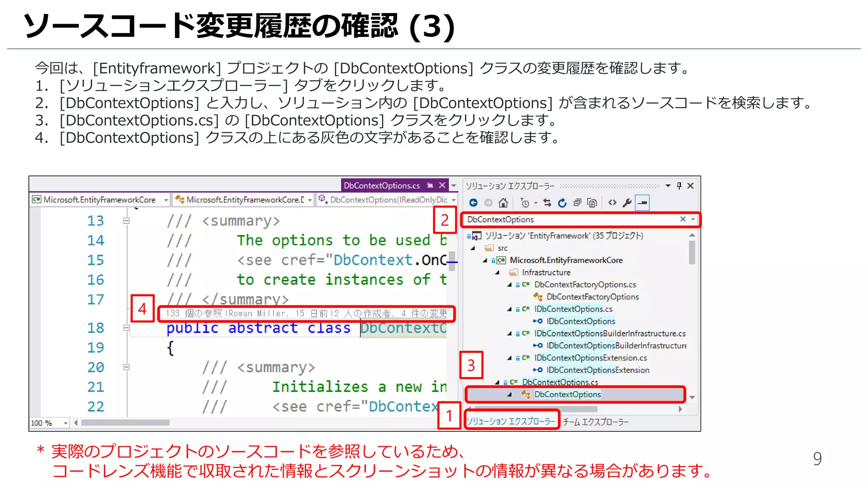Close the DbContextOptions.cs editor tab
Image resolution: width=868 pixels, height=488 pixels.
[x=442, y=185]
